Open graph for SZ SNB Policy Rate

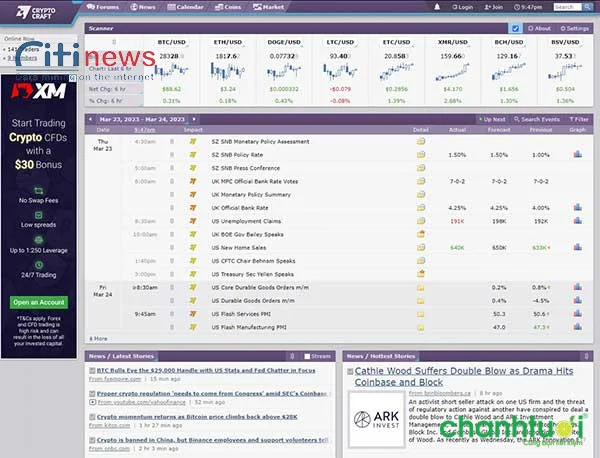[x=578, y=154]
